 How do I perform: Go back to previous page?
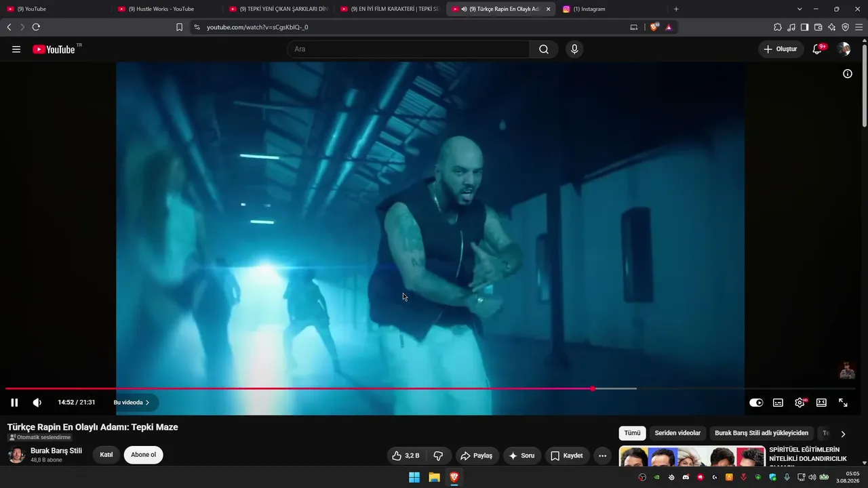pyautogui.click(x=9, y=27)
